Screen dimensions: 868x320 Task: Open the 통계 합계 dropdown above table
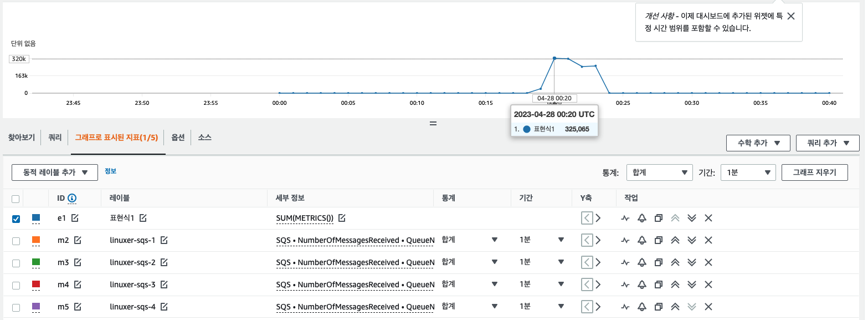(x=659, y=172)
